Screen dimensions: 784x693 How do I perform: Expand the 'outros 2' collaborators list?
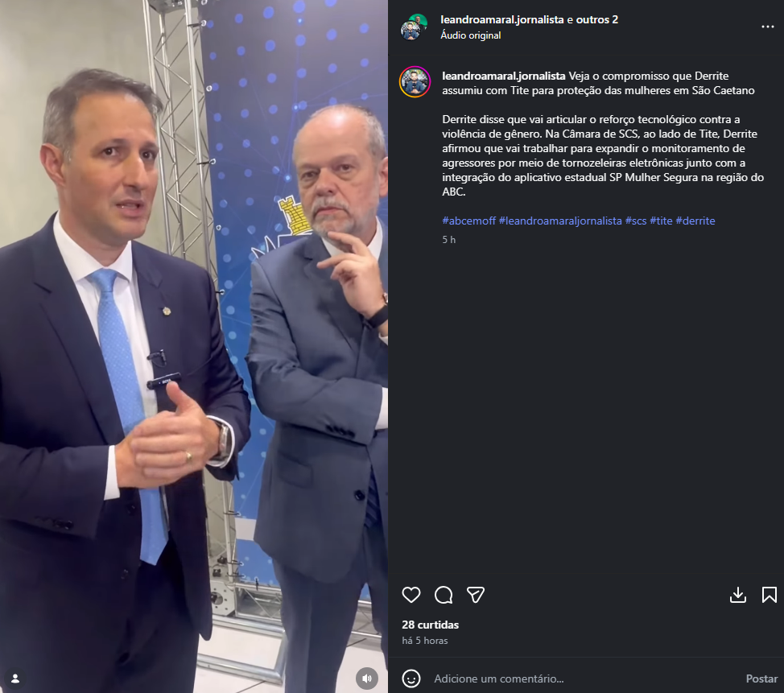coord(597,19)
